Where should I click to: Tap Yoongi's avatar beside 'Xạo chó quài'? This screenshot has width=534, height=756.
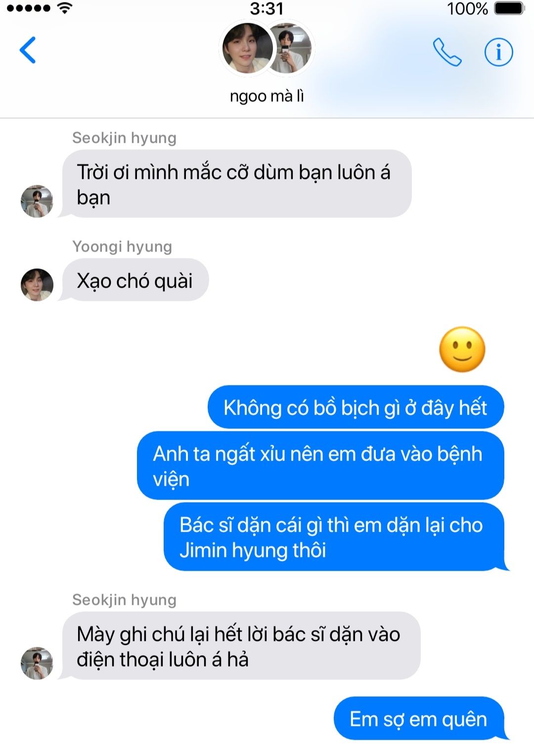[37, 285]
